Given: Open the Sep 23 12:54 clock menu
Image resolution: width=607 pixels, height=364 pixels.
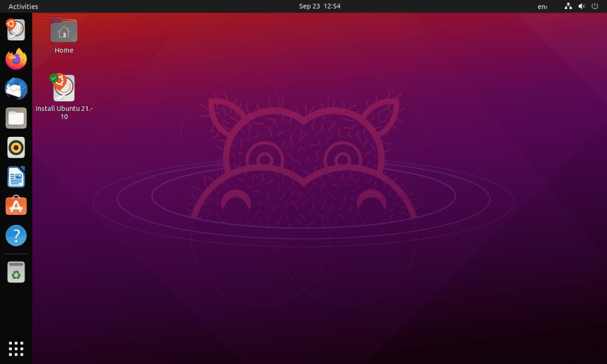Looking at the screenshot, I should point(320,7).
